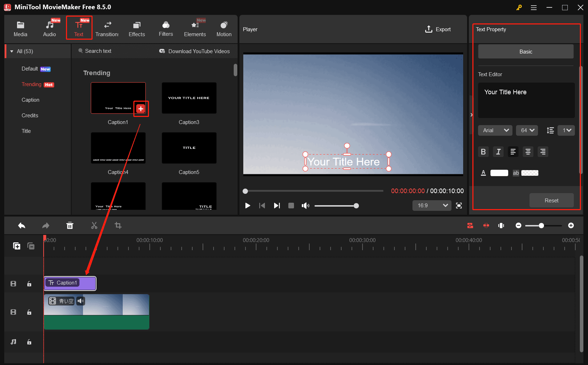
Task: Lock the Caption1 text track
Action: (29, 283)
